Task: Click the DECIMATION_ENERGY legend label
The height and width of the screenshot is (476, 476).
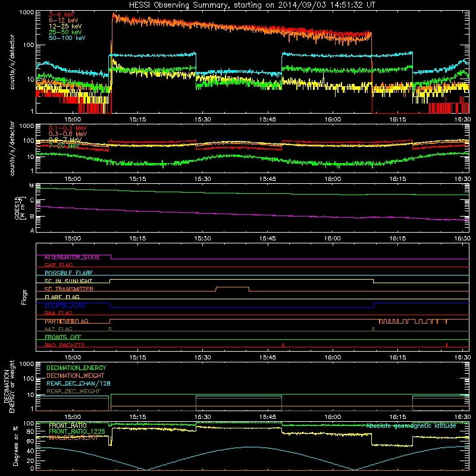Action: click(76, 368)
